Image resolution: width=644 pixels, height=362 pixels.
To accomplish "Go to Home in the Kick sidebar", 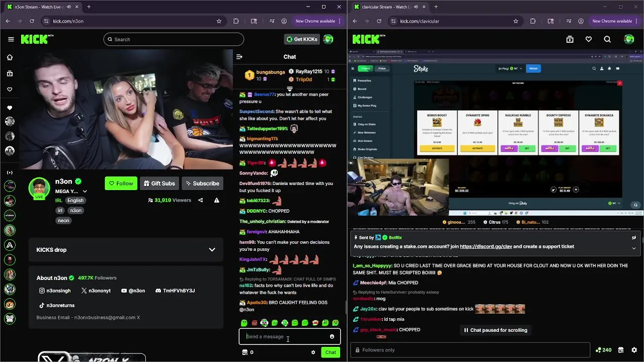I will click(x=10, y=57).
